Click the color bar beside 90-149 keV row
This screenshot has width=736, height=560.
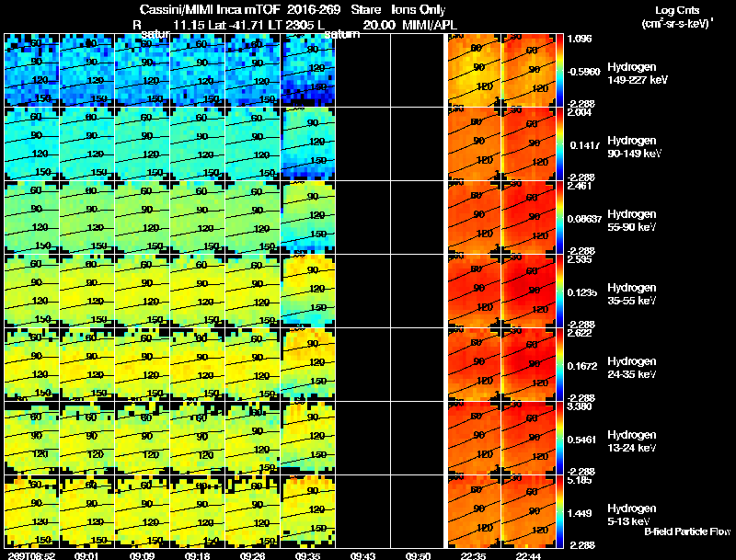coord(559,144)
